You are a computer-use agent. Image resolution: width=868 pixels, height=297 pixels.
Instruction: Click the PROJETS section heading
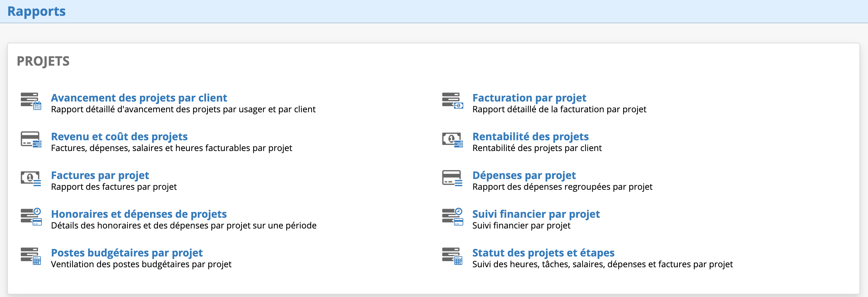pyautogui.click(x=43, y=61)
